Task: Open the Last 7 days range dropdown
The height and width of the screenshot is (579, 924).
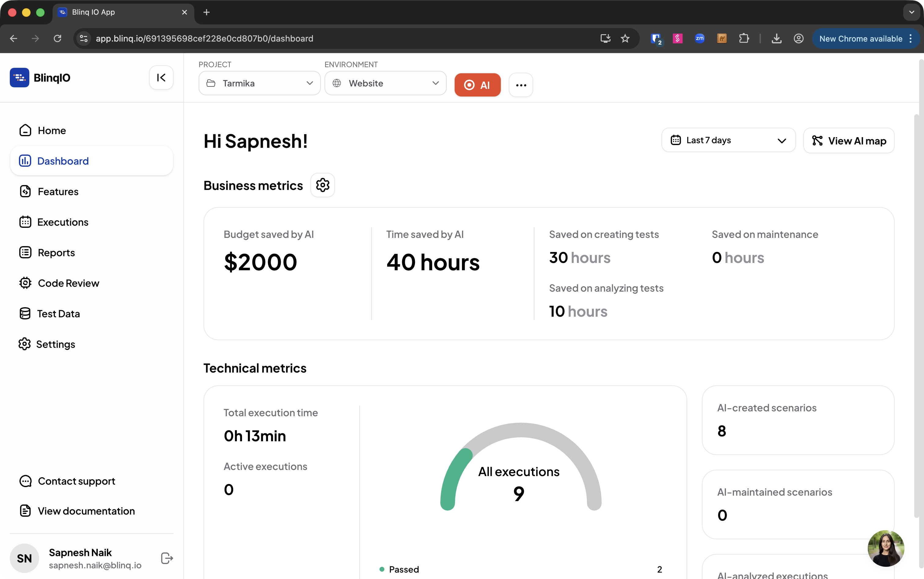Action: 728,140
